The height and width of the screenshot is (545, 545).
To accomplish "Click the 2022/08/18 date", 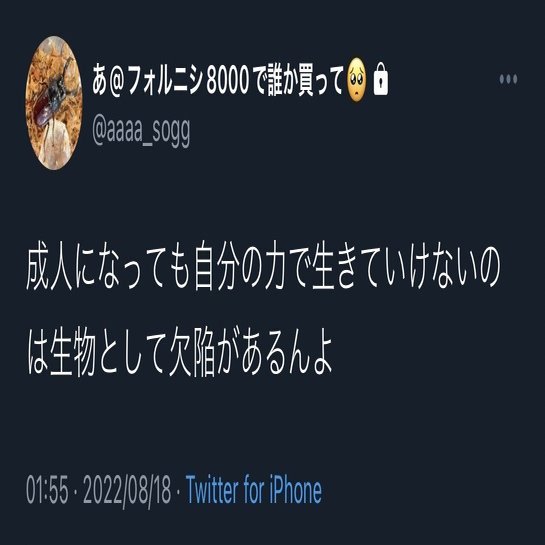I will (x=127, y=490).
